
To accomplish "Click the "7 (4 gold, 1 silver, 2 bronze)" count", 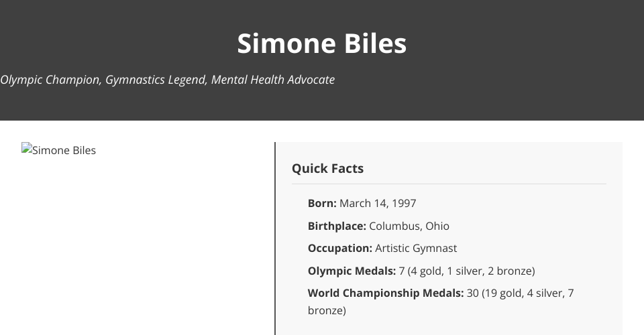I will pos(467,271).
